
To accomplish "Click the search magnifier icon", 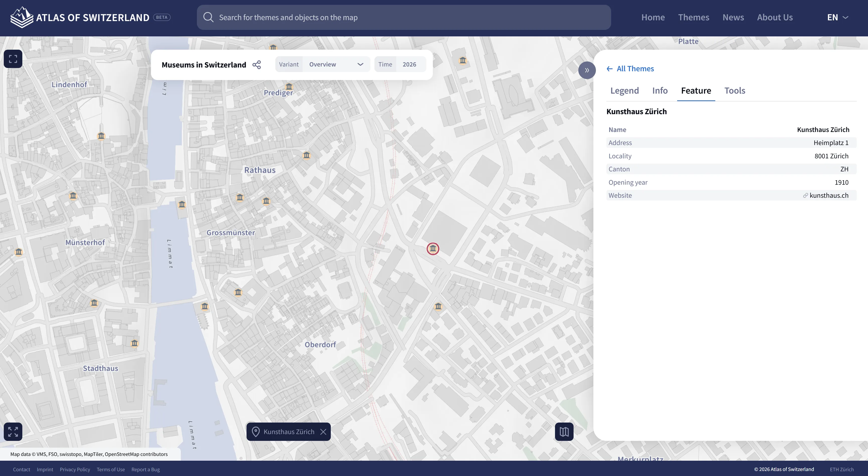I will tap(209, 17).
